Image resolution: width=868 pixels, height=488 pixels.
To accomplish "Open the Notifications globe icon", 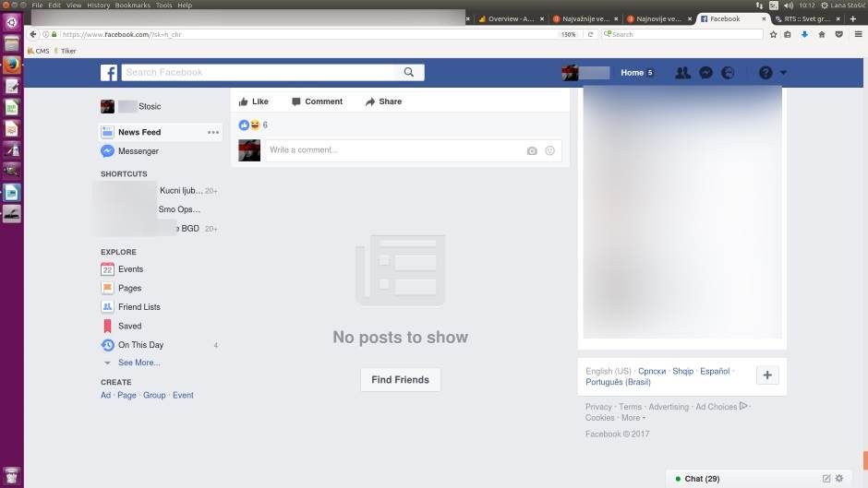I will click(x=728, y=73).
